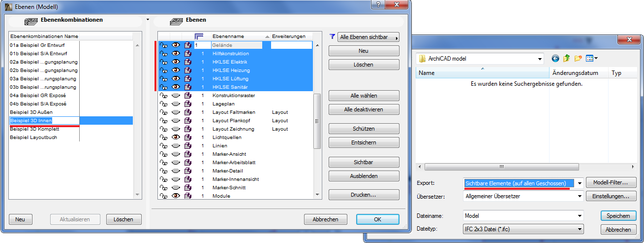Switch 3D solid mode icon for Linien

pos(187,145)
